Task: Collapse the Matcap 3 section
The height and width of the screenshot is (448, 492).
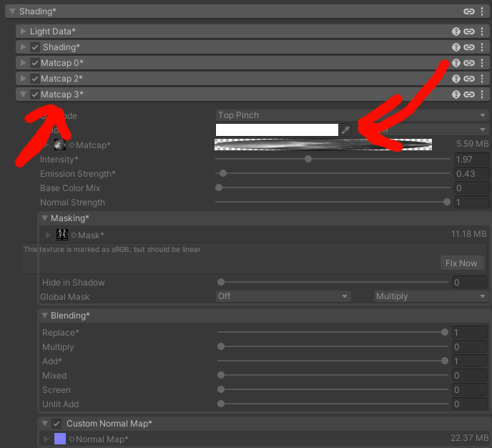Action: (23, 94)
